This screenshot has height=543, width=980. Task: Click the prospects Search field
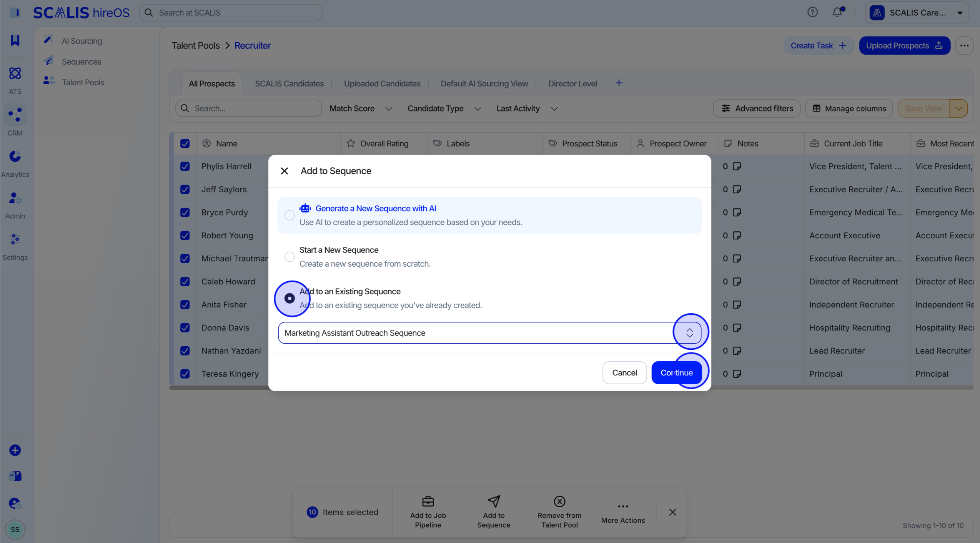[248, 108]
